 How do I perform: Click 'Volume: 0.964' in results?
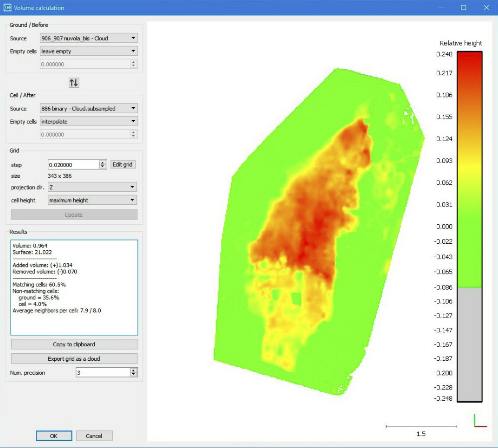click(30, 246)
